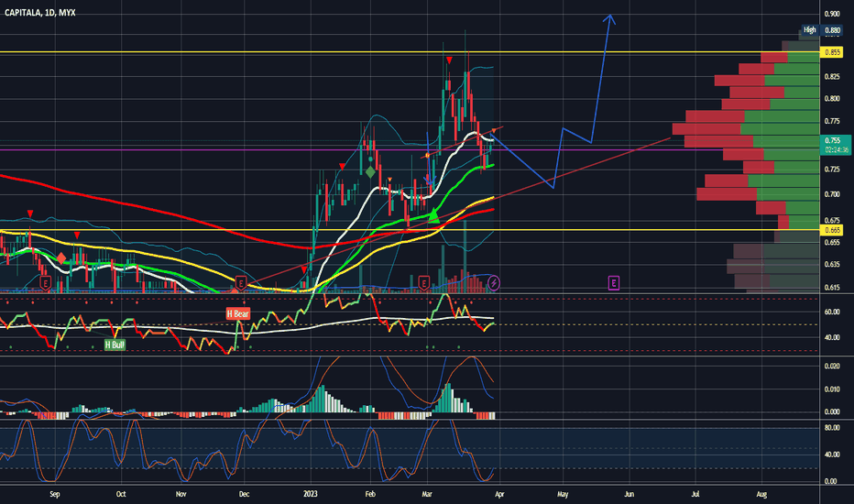Click the Feb label on the time axis
Screen dimensions: 854x504
(x=370, y=494)
